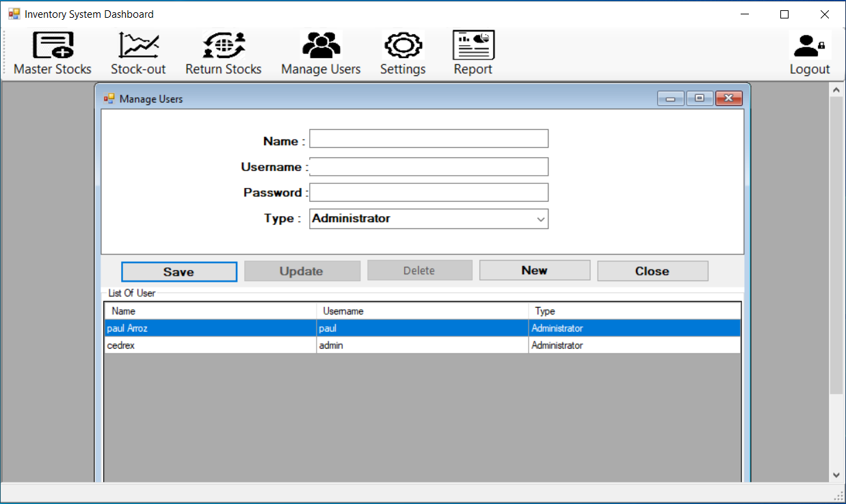Click the Password input field
This screenshot has height=504, width=846.
coord(429,192)
